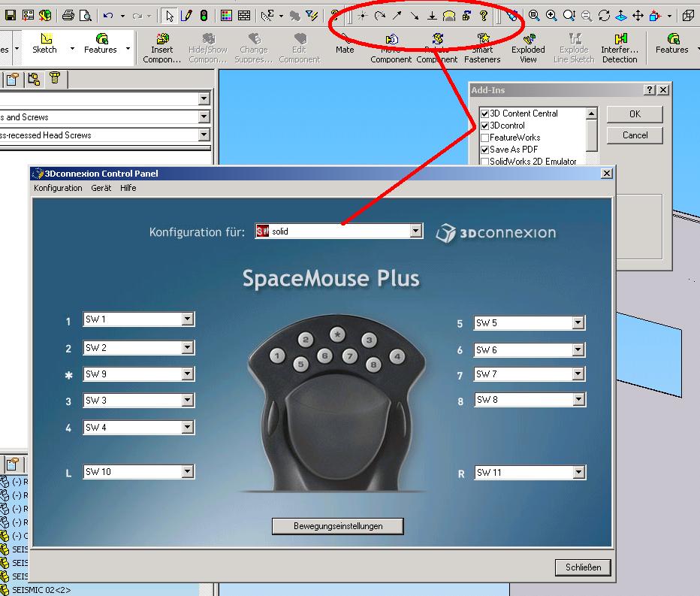Screen dimensions: 700x596
Task: Open the R button SW 11 dropdown
Action: click(578, 472)
